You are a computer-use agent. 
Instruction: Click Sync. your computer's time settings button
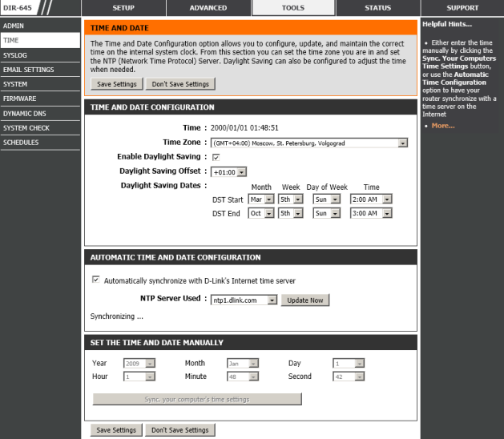point(197,399)
